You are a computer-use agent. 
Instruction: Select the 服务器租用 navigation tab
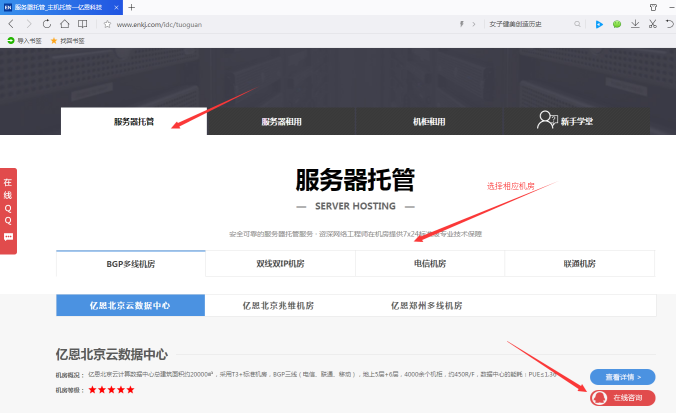[x=281, y=121]
